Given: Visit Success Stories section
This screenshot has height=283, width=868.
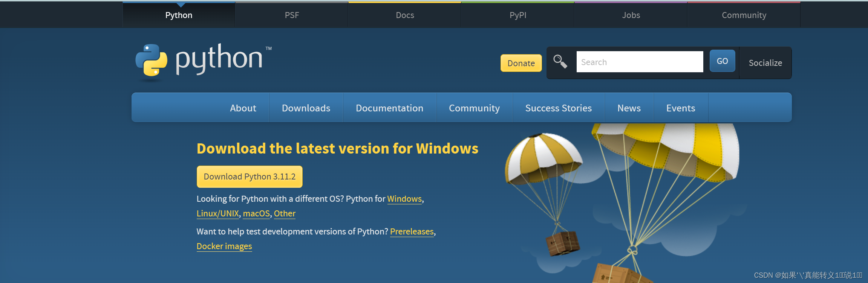Looking at the screenshot, I should coord(559,108).
